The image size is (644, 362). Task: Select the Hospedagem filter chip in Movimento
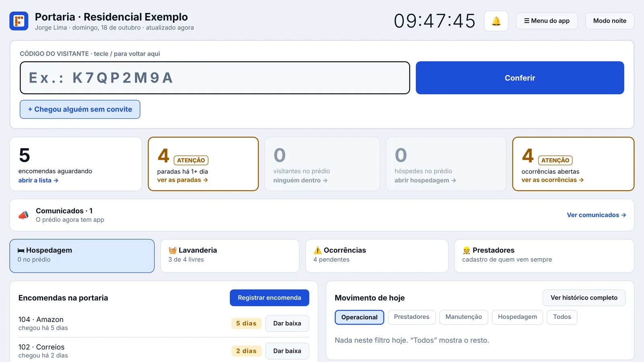[517, 317]
